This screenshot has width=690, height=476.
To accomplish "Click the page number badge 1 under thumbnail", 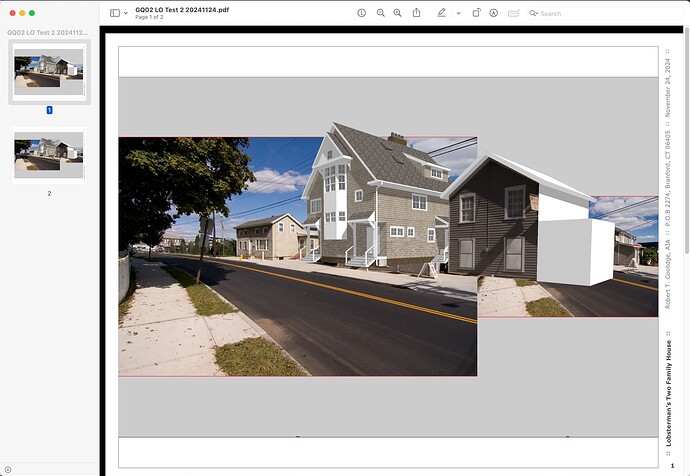I will pyautogui.click(x=49, y=110).
